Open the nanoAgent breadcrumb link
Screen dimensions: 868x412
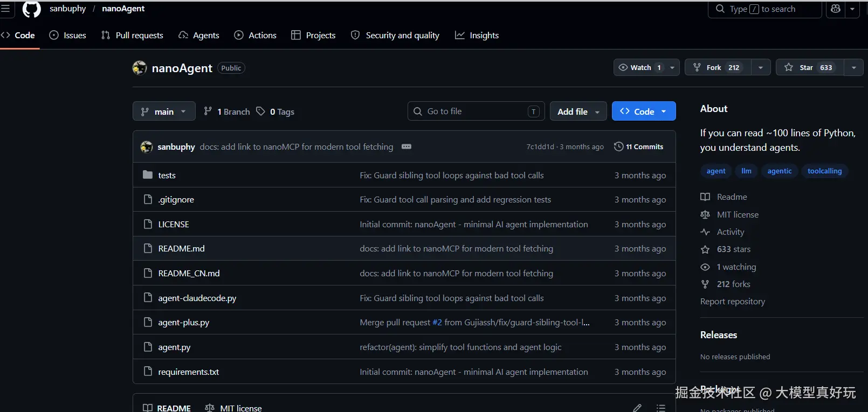tap(123, 9)
